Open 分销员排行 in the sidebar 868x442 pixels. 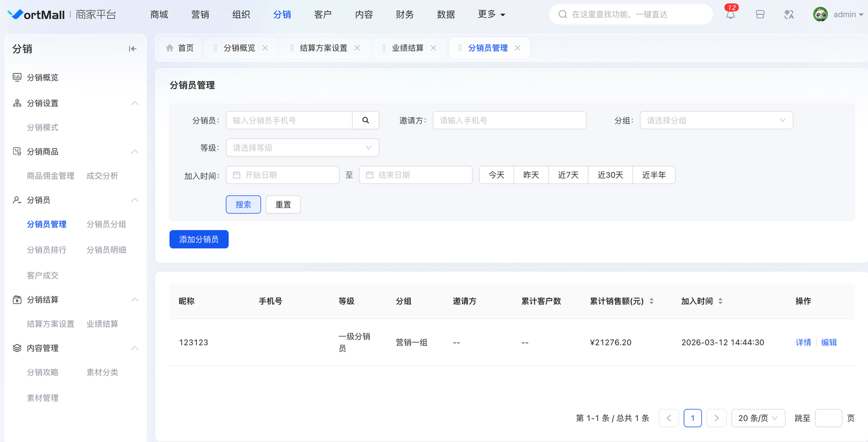point(47,250)
